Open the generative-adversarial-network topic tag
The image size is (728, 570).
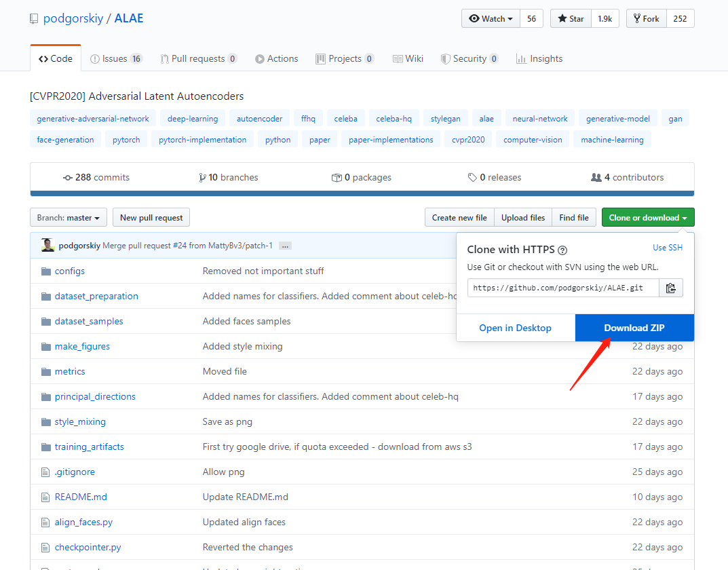(93, 118)
